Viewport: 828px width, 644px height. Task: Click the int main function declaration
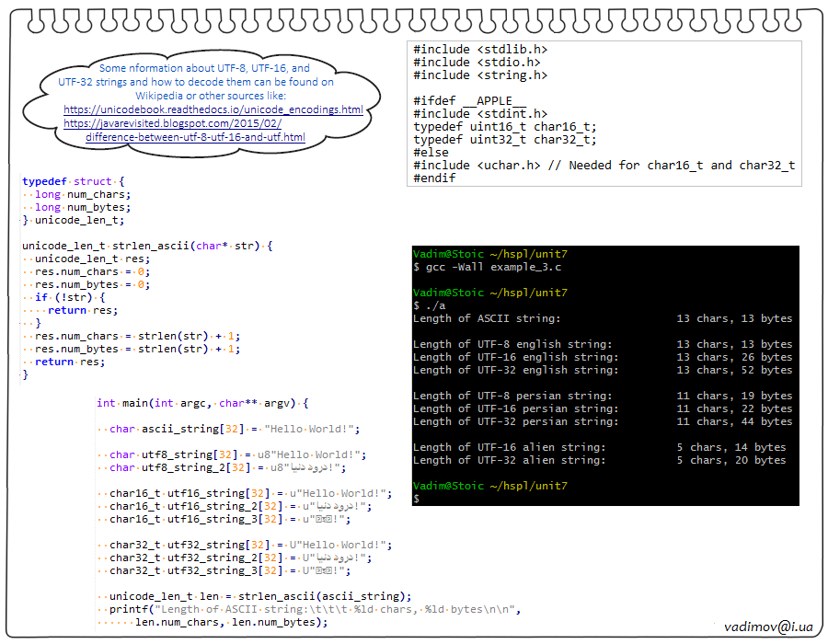coord(203,403)
